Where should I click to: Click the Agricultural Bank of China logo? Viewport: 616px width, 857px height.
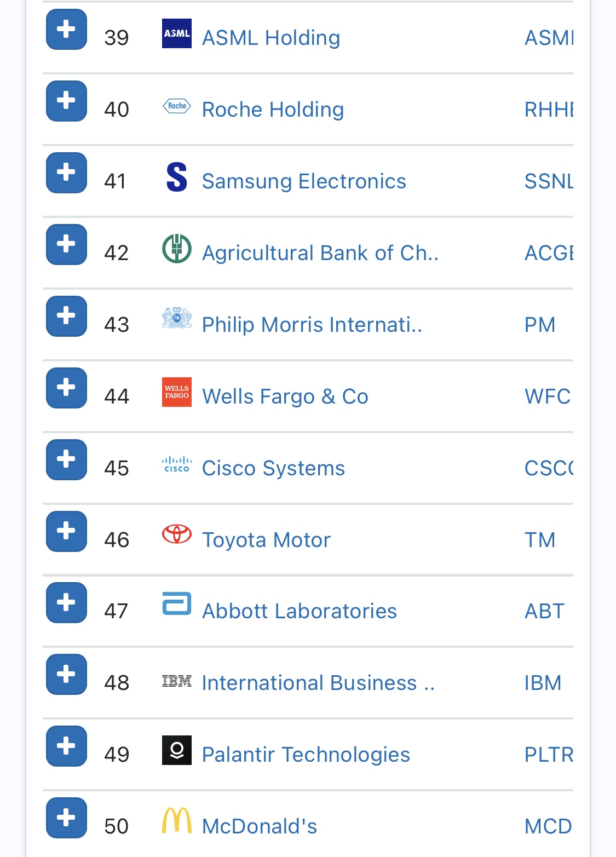pos(176,249)
